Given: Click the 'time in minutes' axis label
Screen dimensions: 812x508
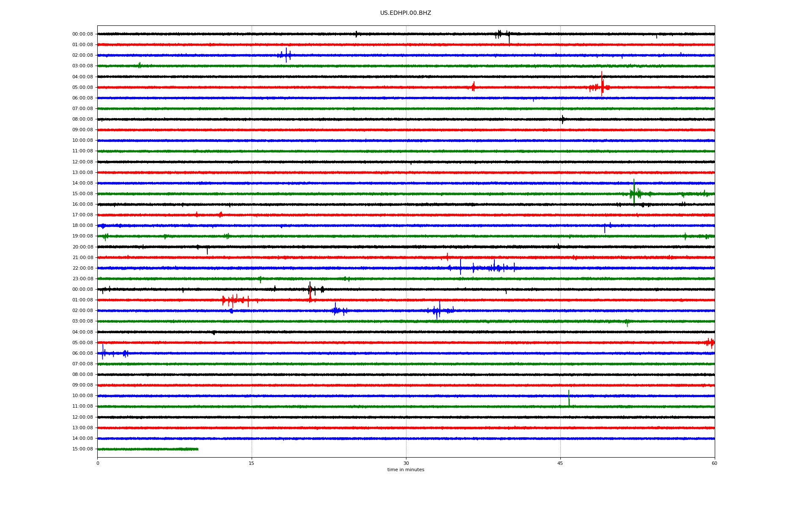Looking at the screenshot, I should coord(405,470).
